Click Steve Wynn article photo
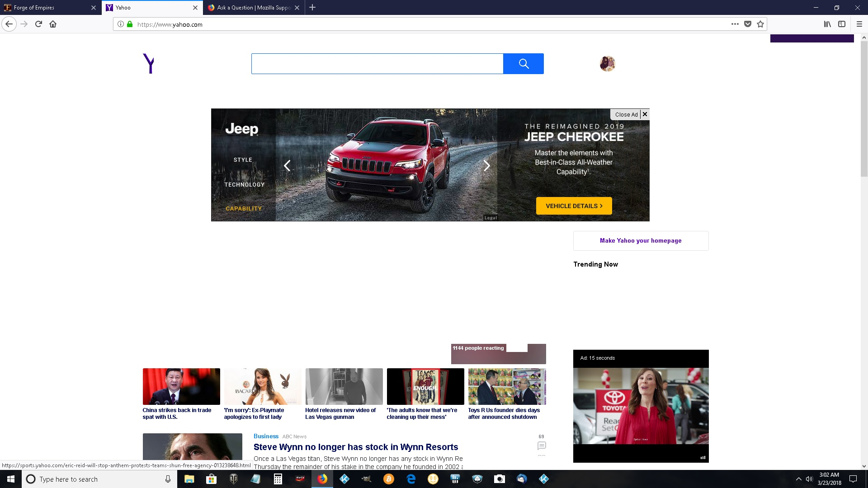This screenshot has width=868, height=488. tap(193, 447)
